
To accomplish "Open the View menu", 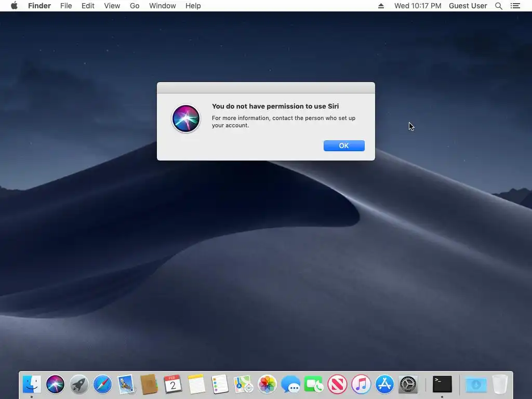I will point(112,6).
